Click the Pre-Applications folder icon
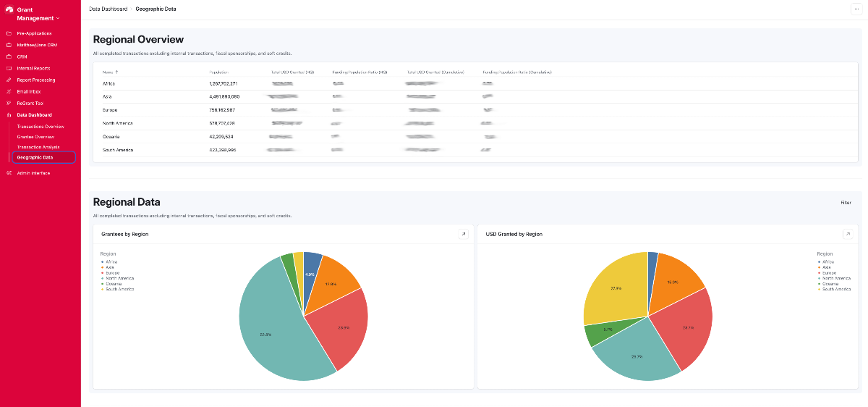868x407 pixels. (9, 33)
